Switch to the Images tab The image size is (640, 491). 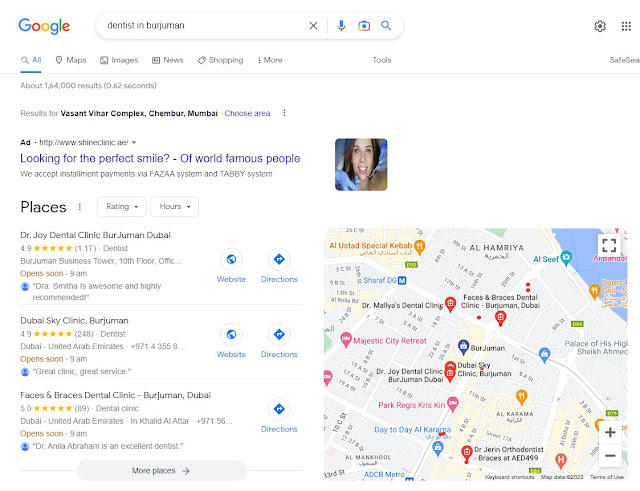click(x=119, y=60)
